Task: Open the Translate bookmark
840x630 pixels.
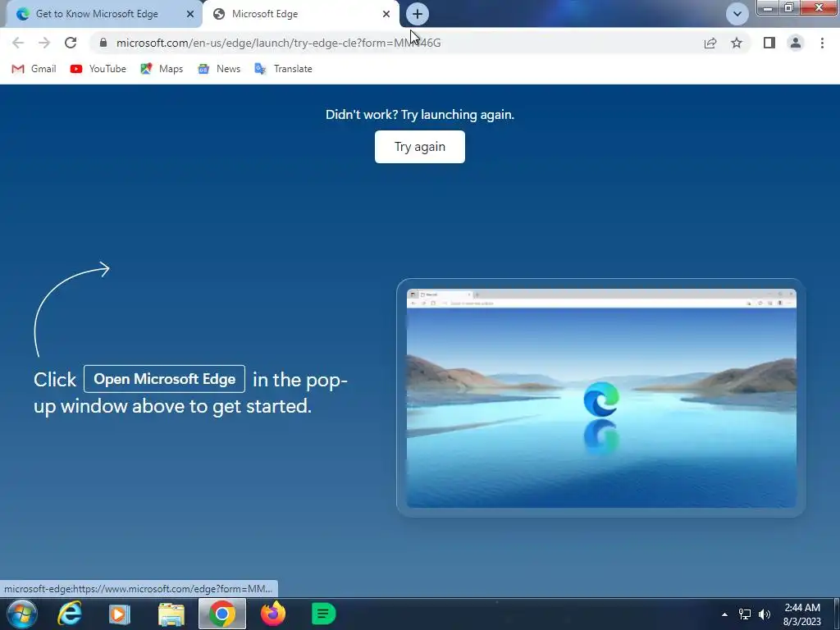Action: coord(283,69)
